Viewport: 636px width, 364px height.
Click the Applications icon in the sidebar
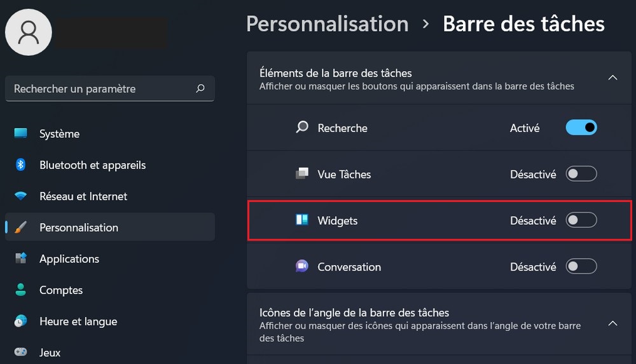[x=21, y=259]
